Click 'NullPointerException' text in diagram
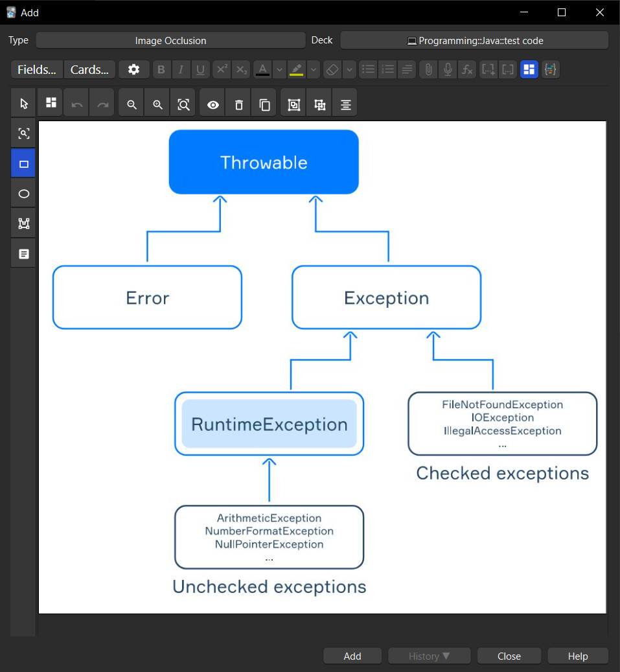Screen dimensions: 620x672 (x=269, y=544)
